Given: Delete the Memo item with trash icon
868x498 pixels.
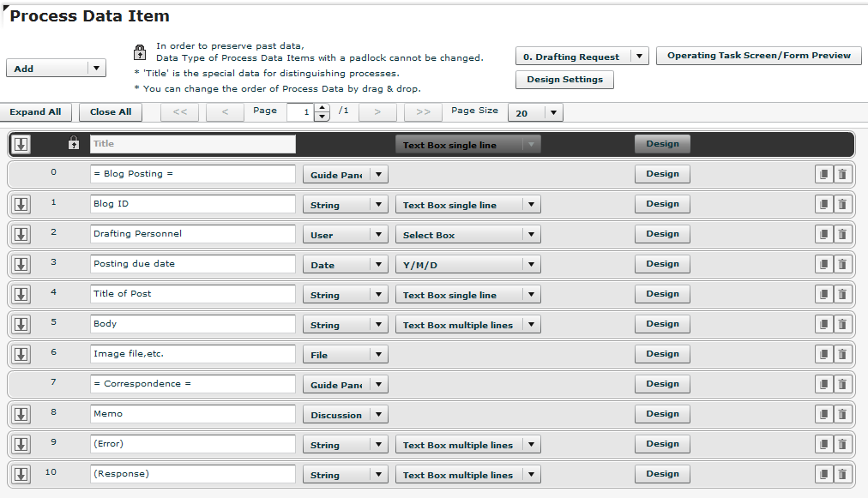Looking at the screenshot, I should click(x=841, y=414).
